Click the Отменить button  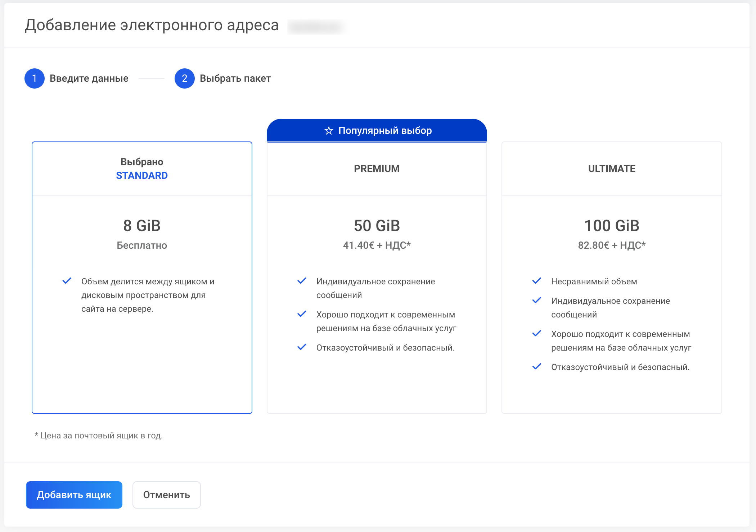166,495
